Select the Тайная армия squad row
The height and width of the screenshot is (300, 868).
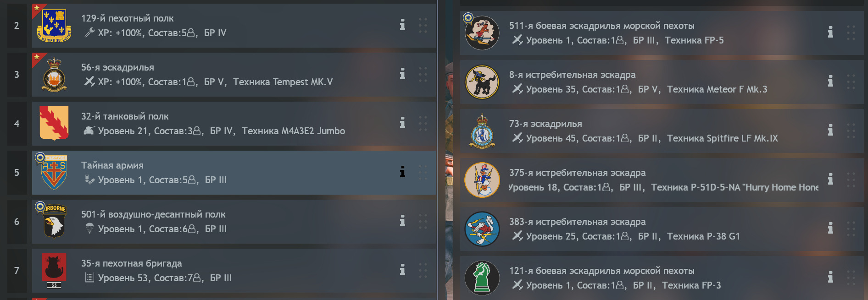point(234,173)
